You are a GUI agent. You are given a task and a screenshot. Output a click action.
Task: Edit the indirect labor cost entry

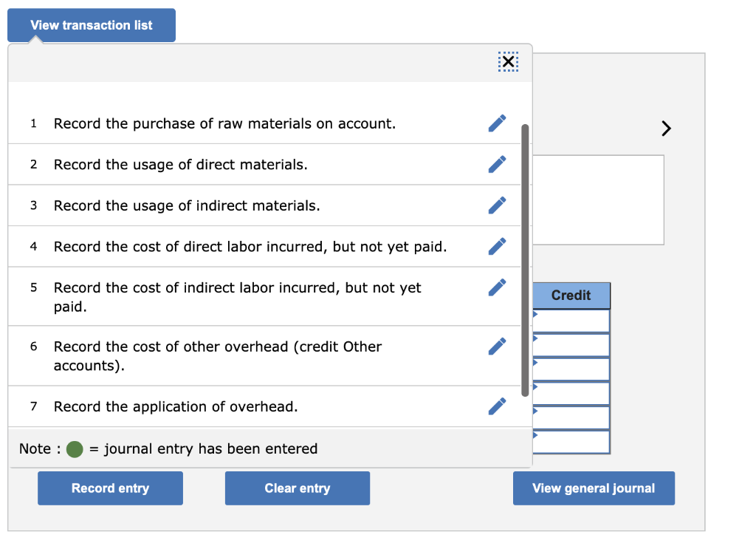(497, 287)
